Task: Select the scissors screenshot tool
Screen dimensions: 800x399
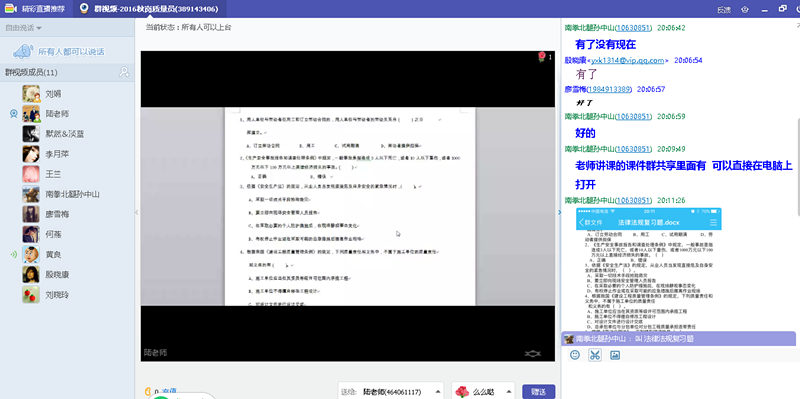Action: click(594, 355)
